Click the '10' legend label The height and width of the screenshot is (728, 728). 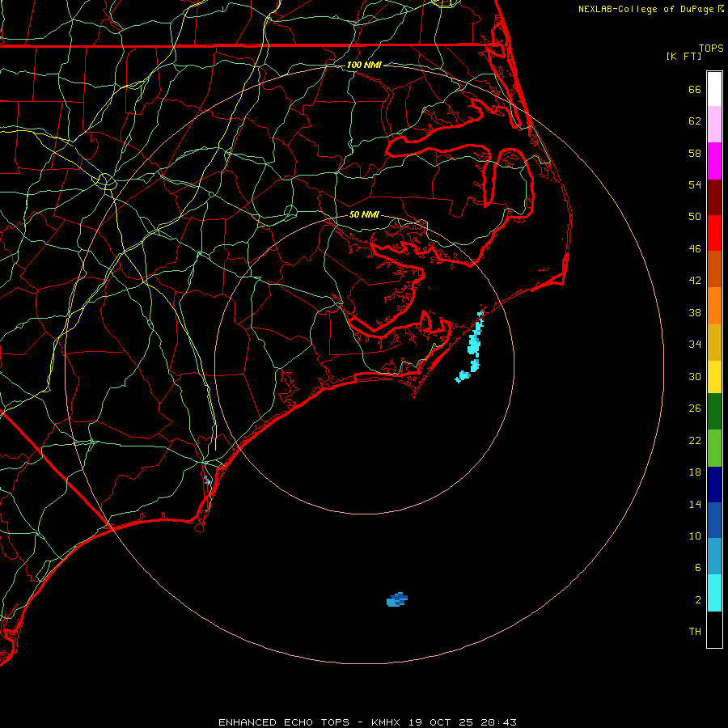(695, 535)
